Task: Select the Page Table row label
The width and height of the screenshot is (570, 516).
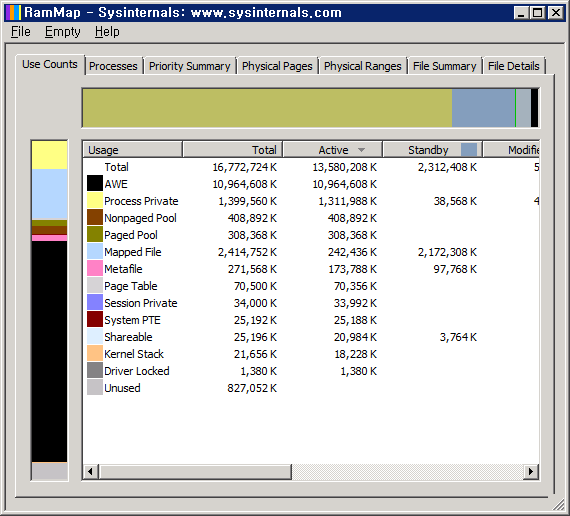Action: click(x=131, y=286)
